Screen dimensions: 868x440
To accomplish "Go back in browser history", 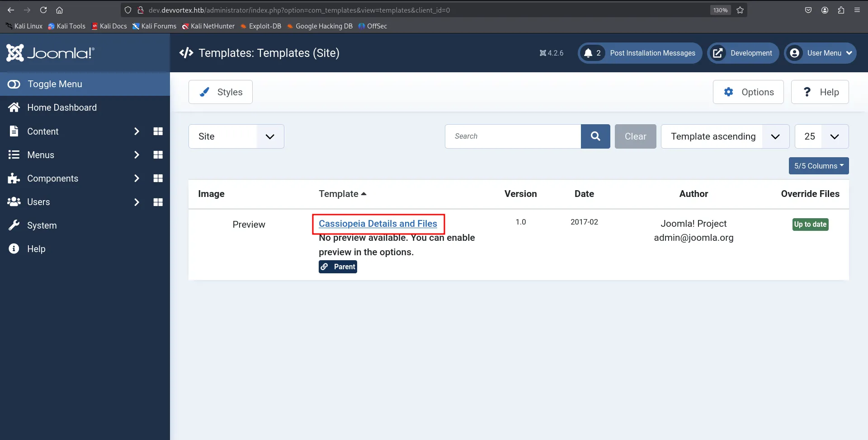I will (11, 10).
